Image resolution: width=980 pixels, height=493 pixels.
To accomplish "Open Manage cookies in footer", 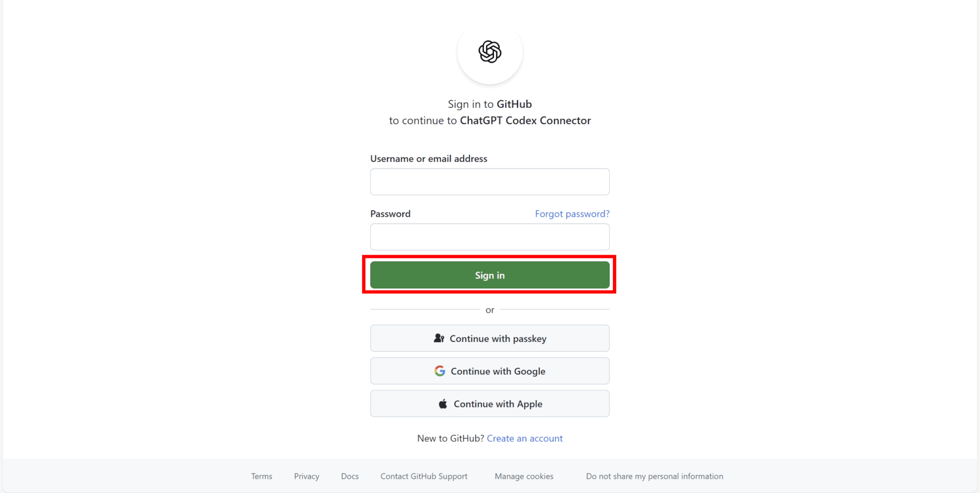I will tap(524, 476).
